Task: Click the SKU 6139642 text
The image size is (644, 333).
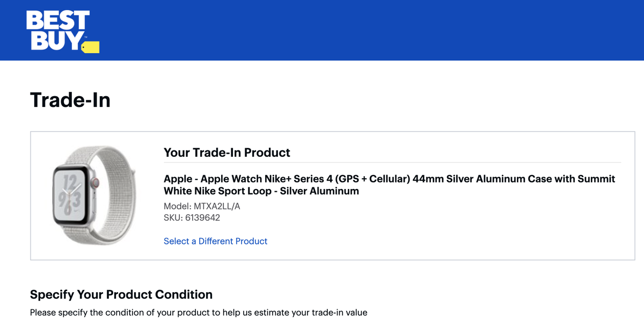Action: tap(192, 218)
